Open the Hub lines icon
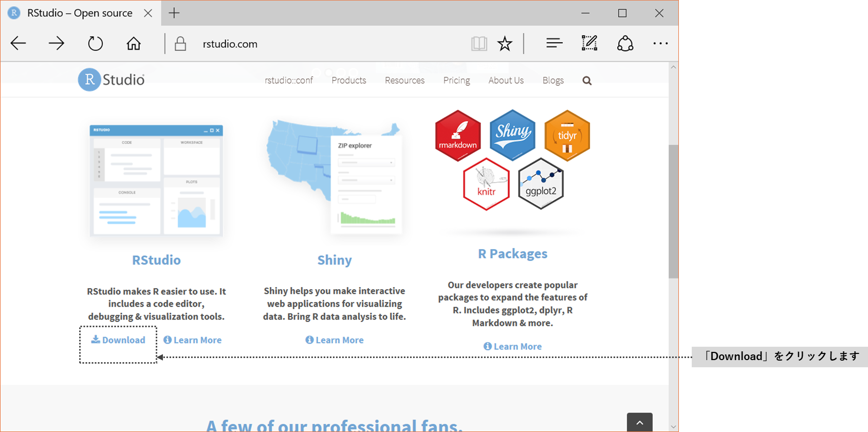This screenshot has width=868, height=432. 554,44
